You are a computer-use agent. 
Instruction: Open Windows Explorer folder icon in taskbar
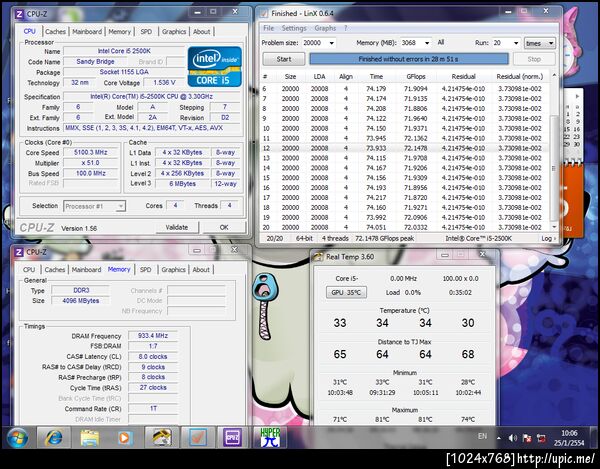(90, 437)
